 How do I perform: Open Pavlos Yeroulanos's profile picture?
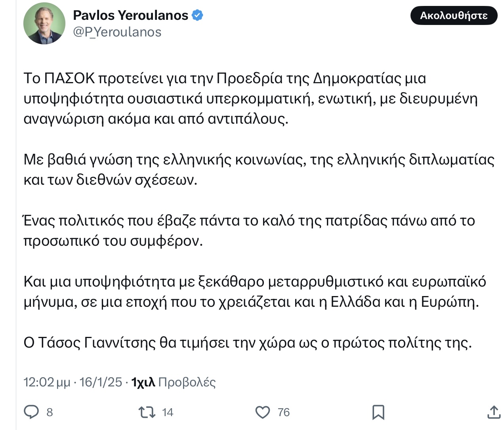(x=44, y=24)
